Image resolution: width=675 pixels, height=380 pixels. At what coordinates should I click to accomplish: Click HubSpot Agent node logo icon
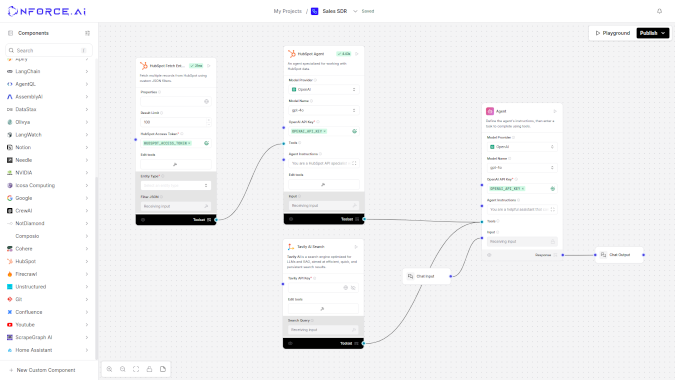click(x=292, y=54)
